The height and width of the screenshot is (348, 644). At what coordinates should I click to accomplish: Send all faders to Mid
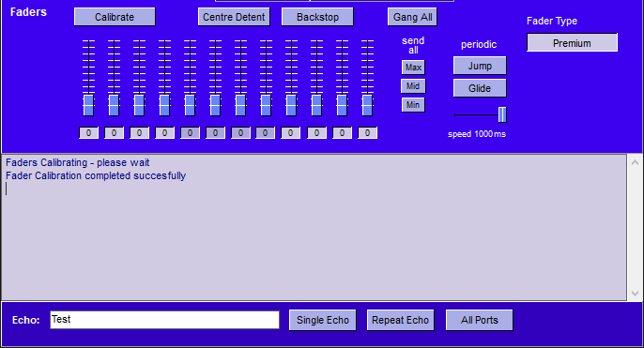[413, 86]
